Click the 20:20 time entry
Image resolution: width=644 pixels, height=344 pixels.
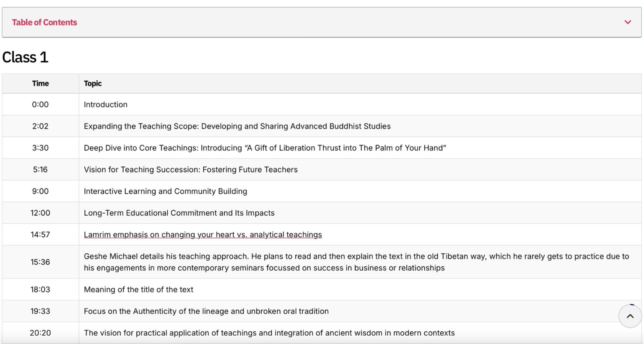40,333
